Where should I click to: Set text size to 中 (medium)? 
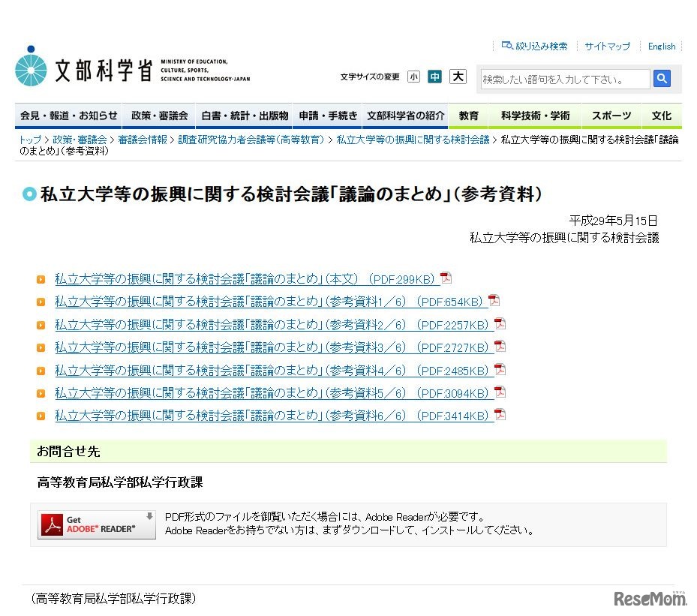[x=434, y=77]
